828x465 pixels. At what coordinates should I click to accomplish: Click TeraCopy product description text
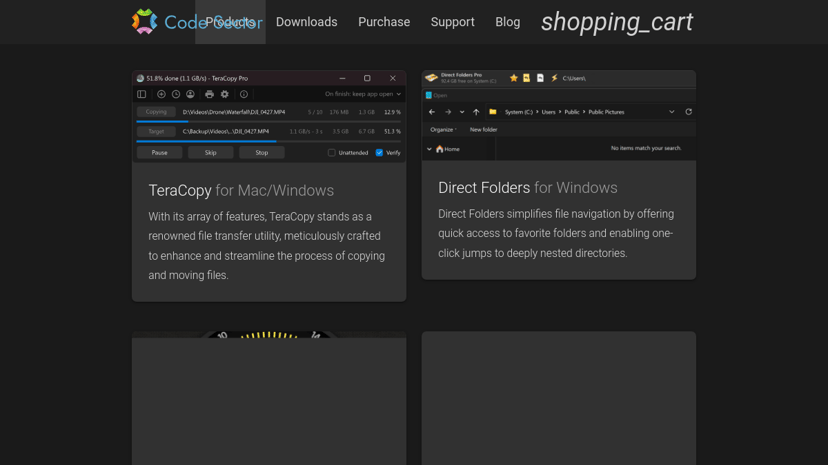pyautogui.click(x=267, y=246)
